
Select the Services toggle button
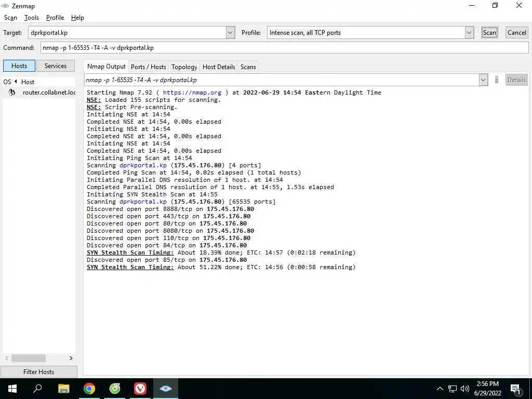click(x=55, y=66)
